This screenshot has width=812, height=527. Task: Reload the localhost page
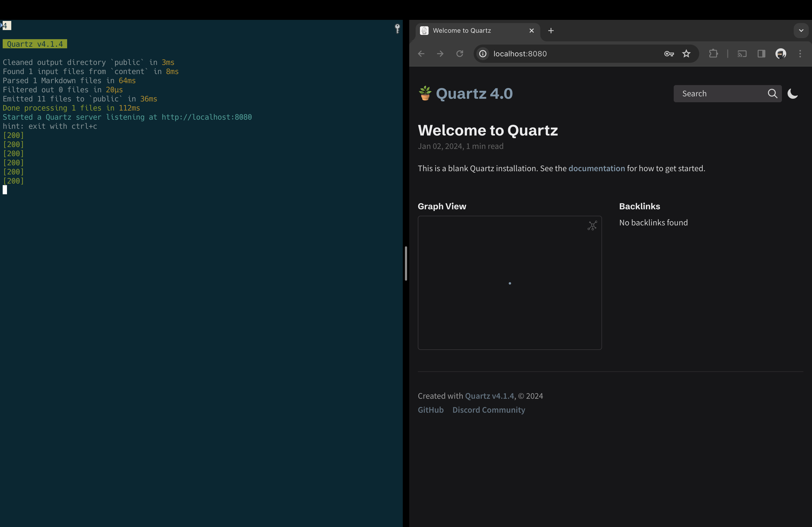[x=459, y=53]
